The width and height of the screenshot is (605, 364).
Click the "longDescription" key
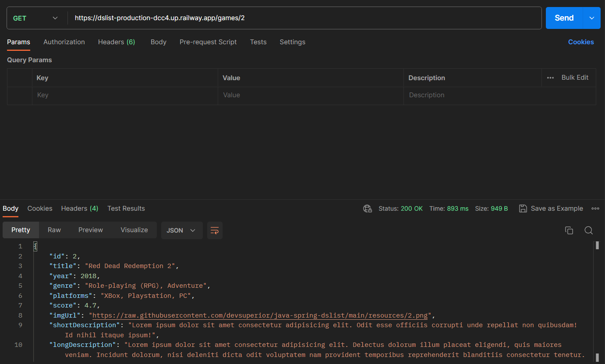82,345
